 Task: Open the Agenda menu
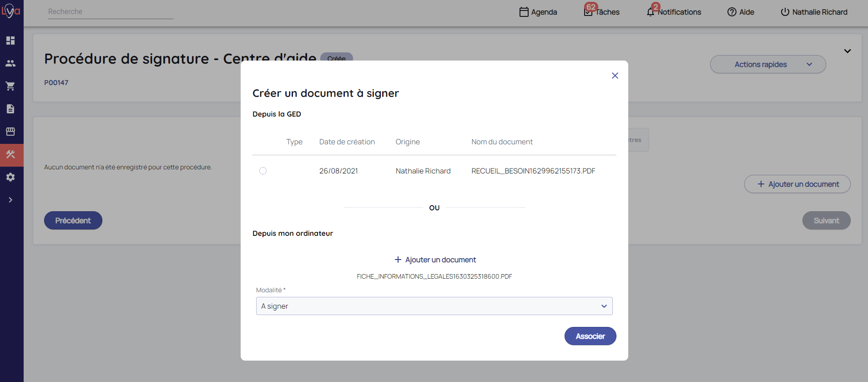coord(538,12)
